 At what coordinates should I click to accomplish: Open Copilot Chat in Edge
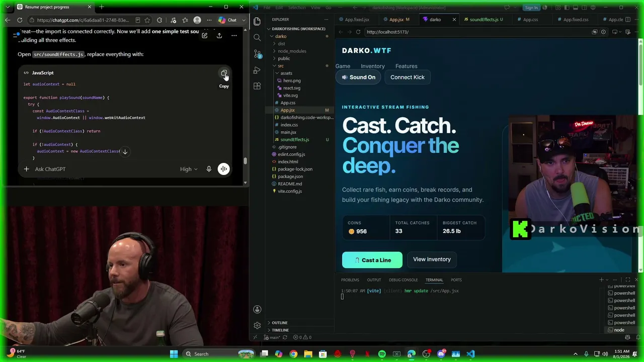228,20
